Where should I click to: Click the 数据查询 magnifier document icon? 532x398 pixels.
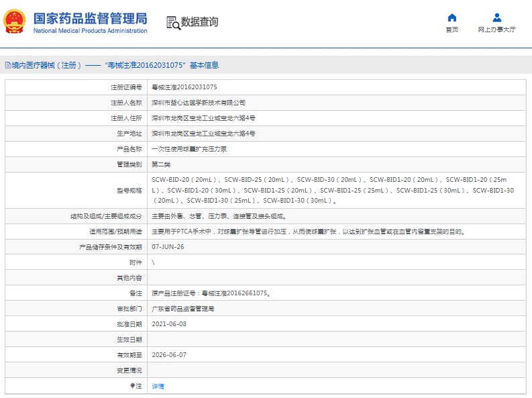coord(173,22)
